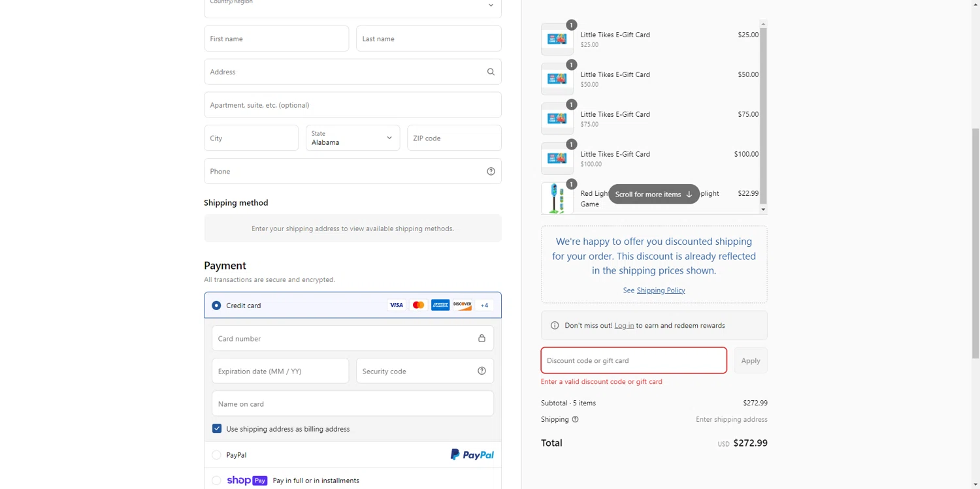
Task: Click the 'Enter shipping address' shipping text
Action: (x=732, y=419)
